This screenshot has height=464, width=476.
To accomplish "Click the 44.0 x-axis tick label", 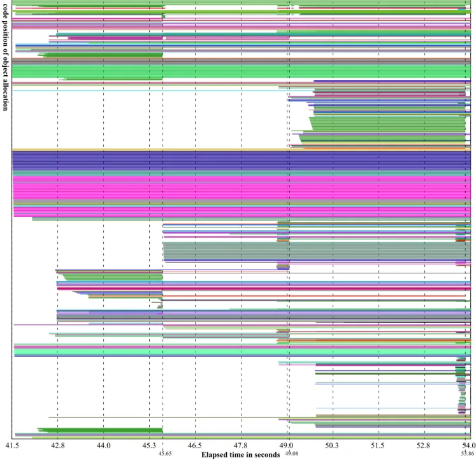I will tap(103, 446).
